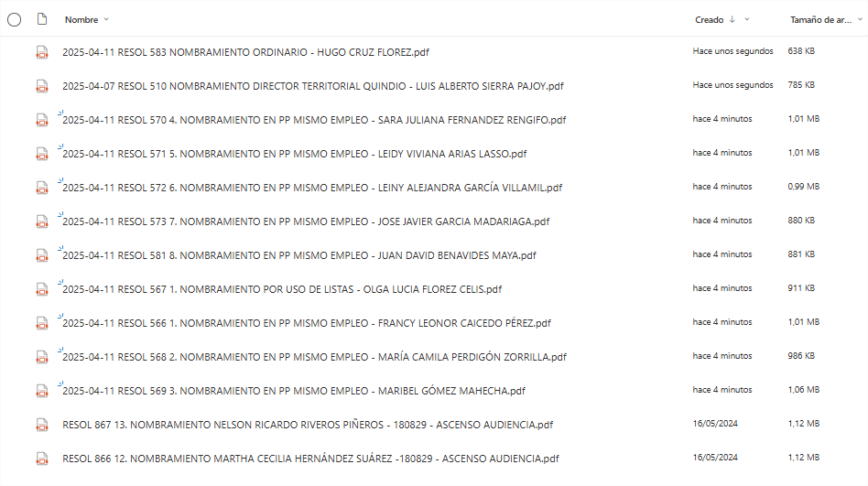Open RESOL 572 LEINY ALEJANDRA GARCÍA VILLAMIL.pdf

click(312, 188)
